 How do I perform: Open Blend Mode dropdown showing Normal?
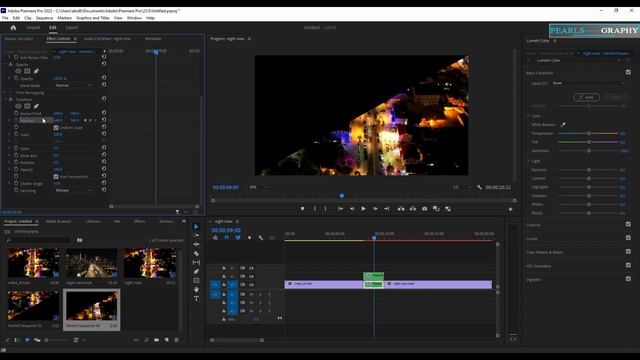click(x=73, y=85)
